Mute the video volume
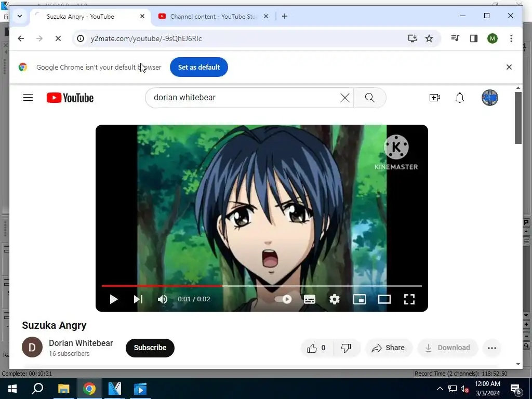The width and height of the screenshot is (532, 399). [x=163, y=299]
